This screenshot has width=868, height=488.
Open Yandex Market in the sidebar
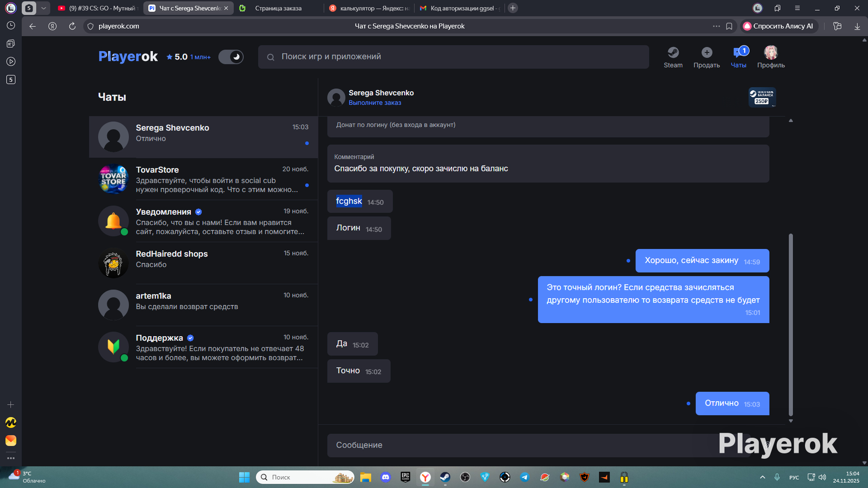tap(11, 423)
